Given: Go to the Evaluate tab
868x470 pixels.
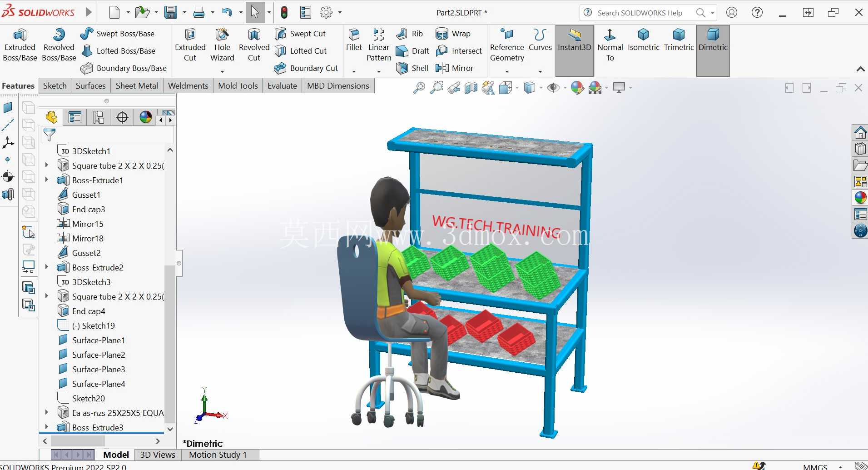Looking at the screenshot, I should (282, 86).
